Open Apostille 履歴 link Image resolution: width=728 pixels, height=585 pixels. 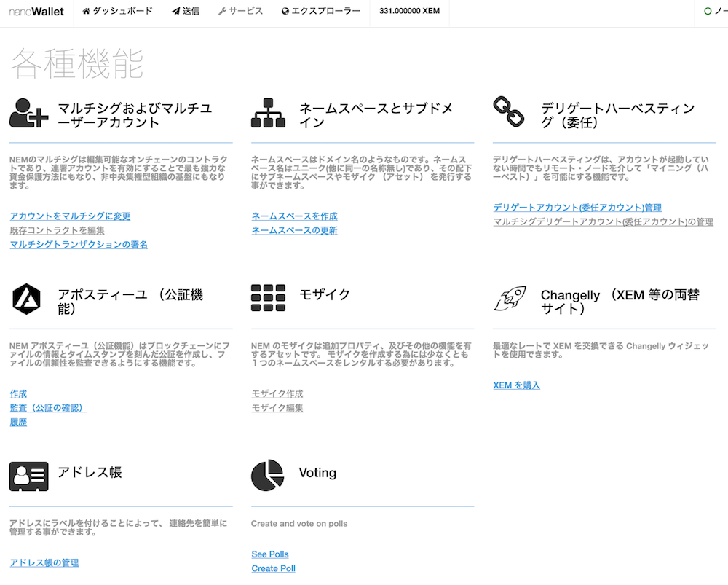pos(19,422)
